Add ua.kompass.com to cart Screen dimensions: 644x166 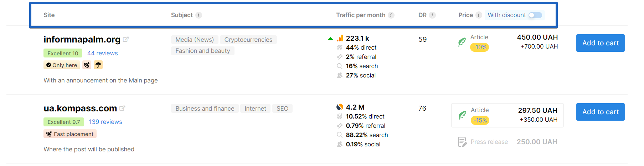(600, 112)
